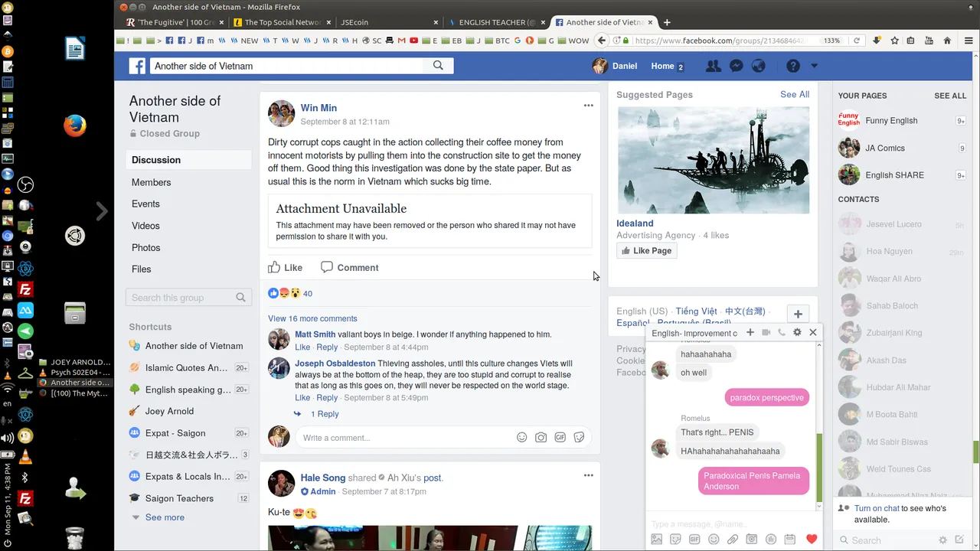Attach file with paperclip in chat
This screenshot has width=980, height=551.
click(x=733, y=540)
